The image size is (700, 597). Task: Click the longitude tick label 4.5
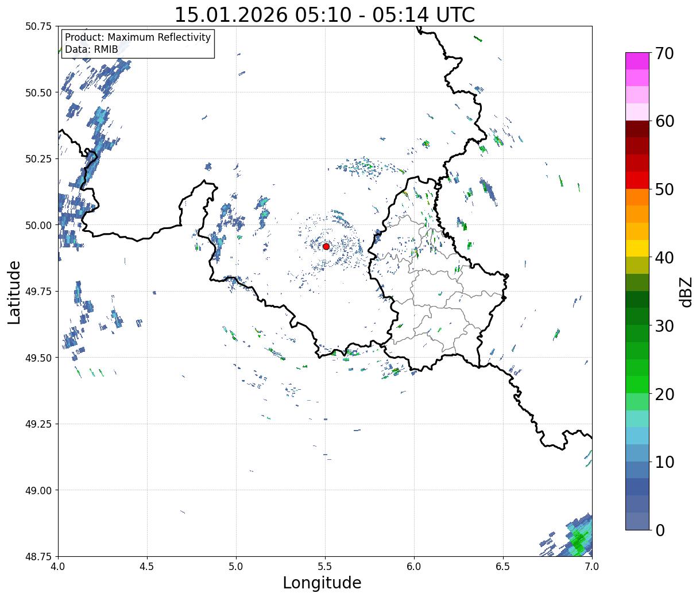click(x=147, y=566)
